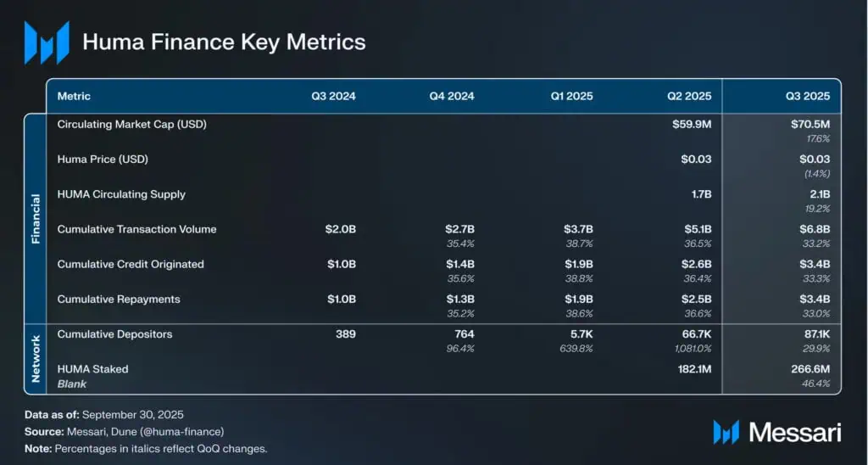Click the Metric column header
Image resolution: width=868 pixels, height=465 pixels.
click(x=74, y=96)
